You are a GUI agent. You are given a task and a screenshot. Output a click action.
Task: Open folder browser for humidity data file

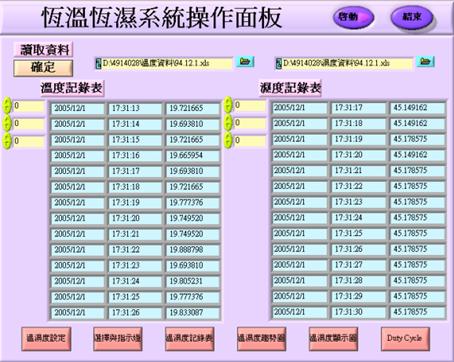pyautogui.click(x=425, y=62)
